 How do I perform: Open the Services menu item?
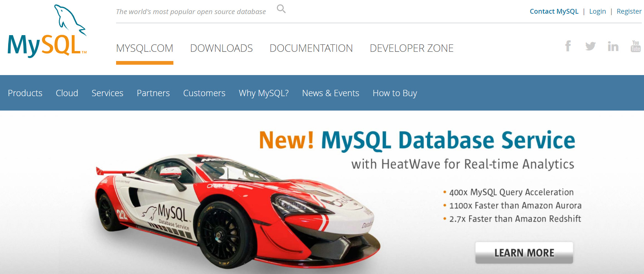[x=108, y=93]
